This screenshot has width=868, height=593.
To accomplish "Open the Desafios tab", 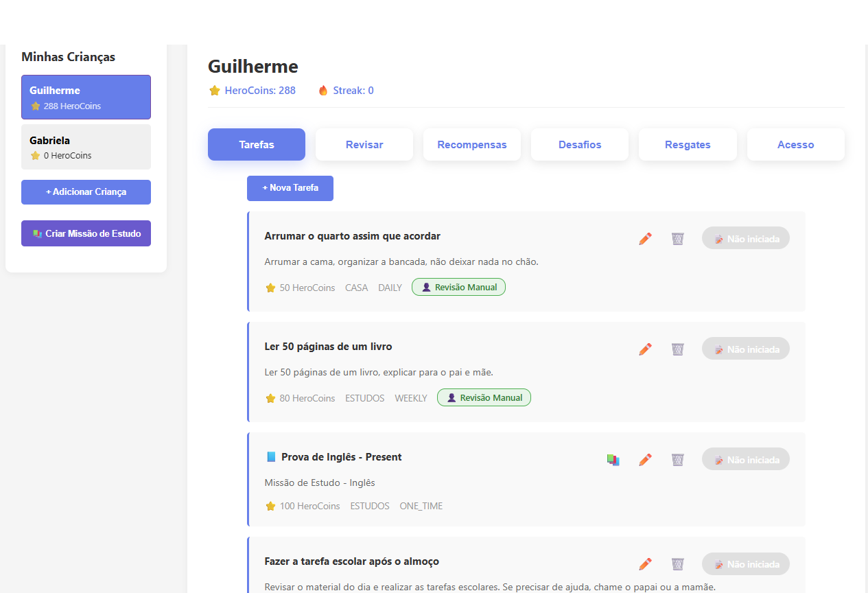I will click(x=579, y=144).
